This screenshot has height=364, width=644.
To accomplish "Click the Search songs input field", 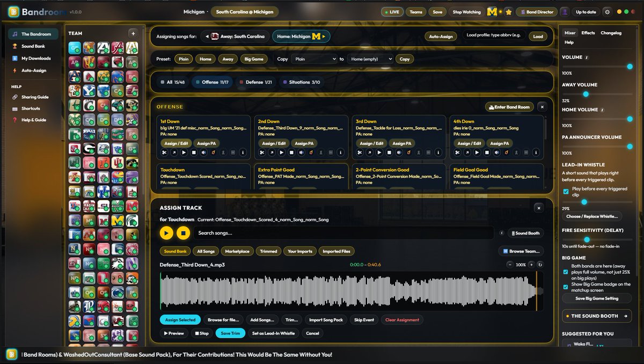I will [x=343, y=233].
